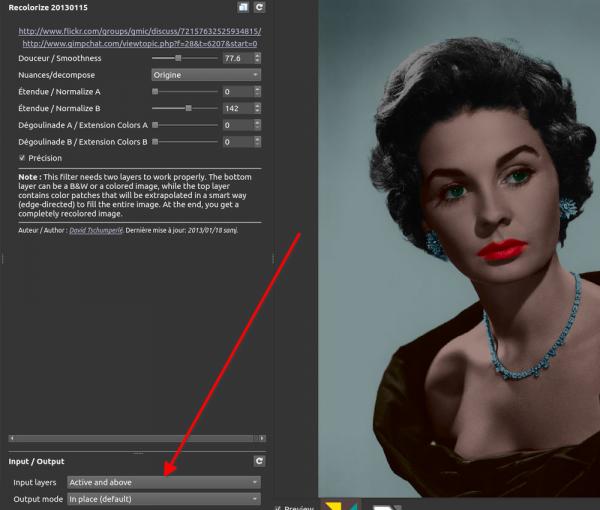Toggle the Précision checkbox
The image size is (600, 510).
[x=22, y=158]
